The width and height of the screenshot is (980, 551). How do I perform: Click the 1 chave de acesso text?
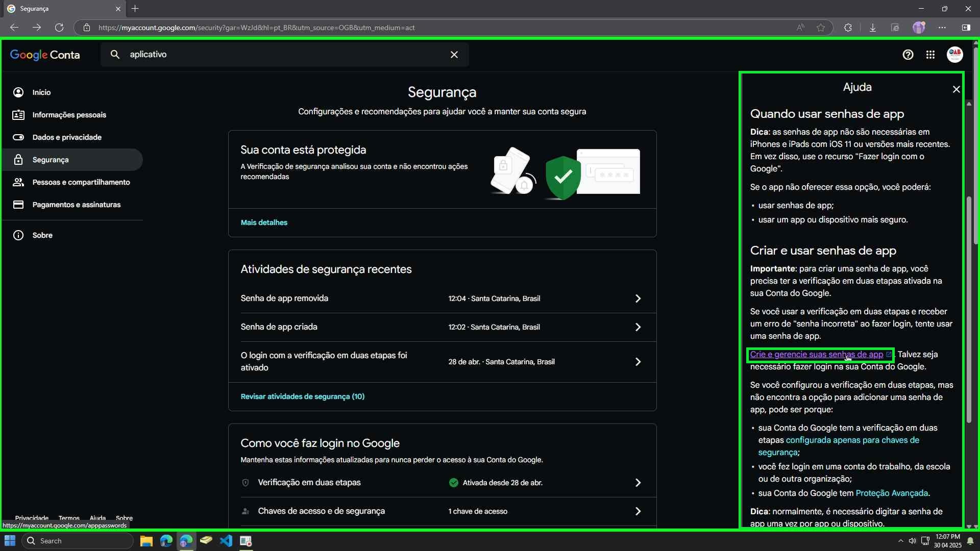478,511
